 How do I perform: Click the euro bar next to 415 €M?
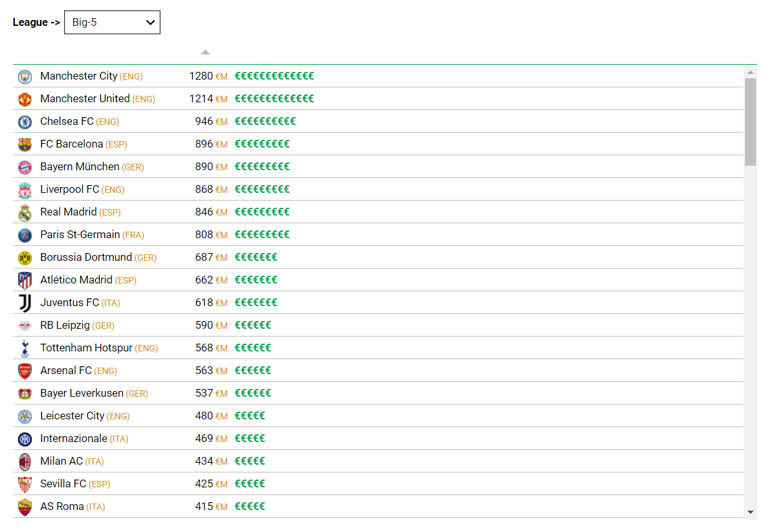pos(250,507)
